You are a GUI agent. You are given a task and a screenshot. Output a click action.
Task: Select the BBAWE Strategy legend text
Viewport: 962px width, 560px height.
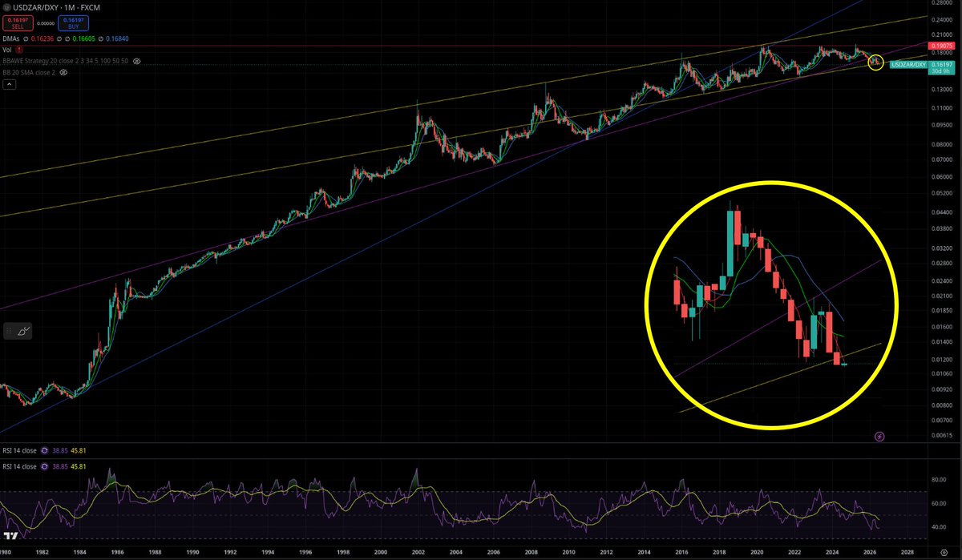(x=66, y=61)
